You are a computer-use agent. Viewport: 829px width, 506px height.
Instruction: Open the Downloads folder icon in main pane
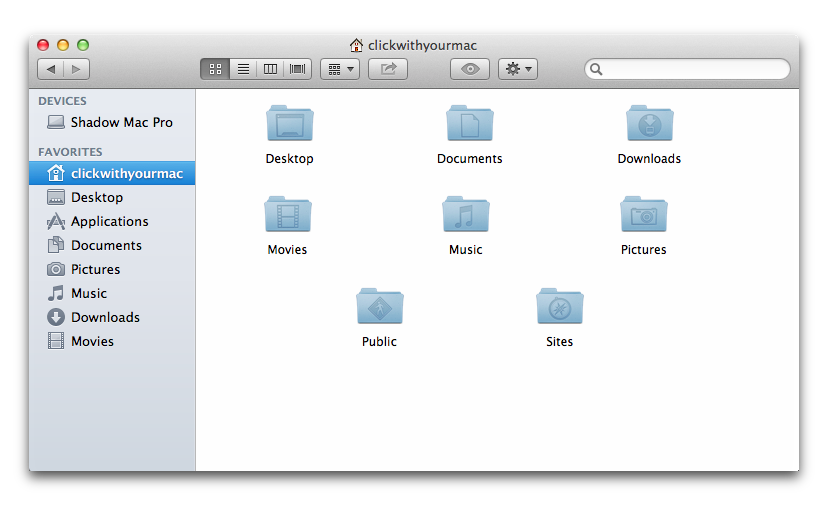[649, 123]
